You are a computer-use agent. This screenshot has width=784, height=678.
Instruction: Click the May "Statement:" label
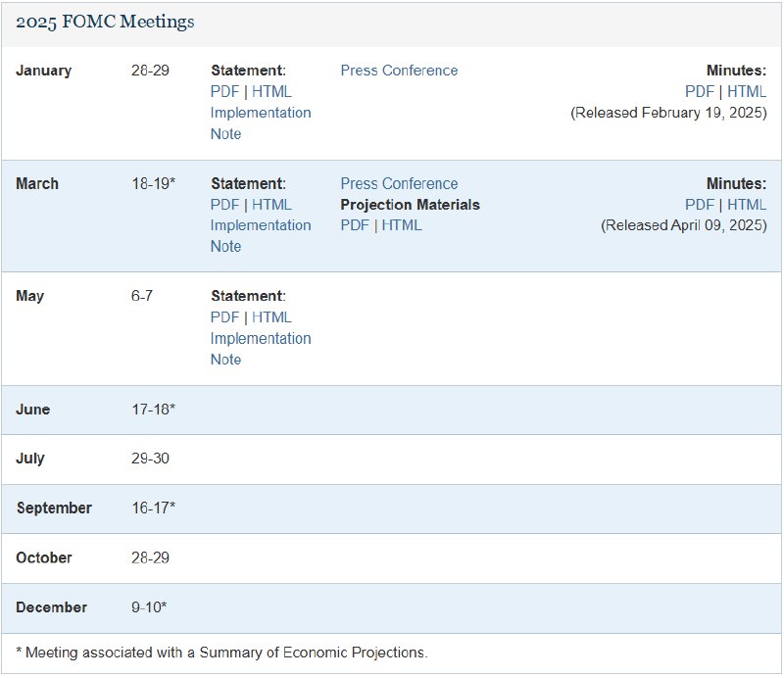pos(248,296)
